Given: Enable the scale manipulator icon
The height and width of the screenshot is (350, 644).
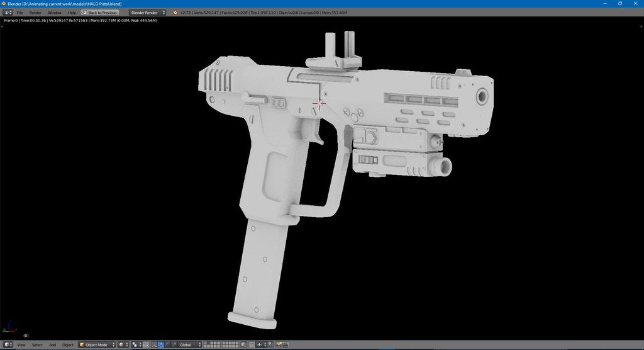Looking at the screenshot, I should click(174, 345).
